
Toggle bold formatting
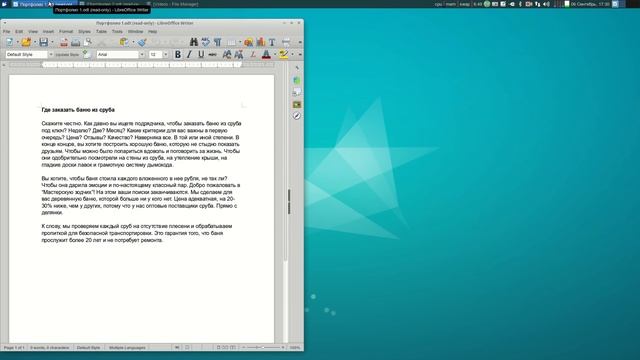click(178, 54)
